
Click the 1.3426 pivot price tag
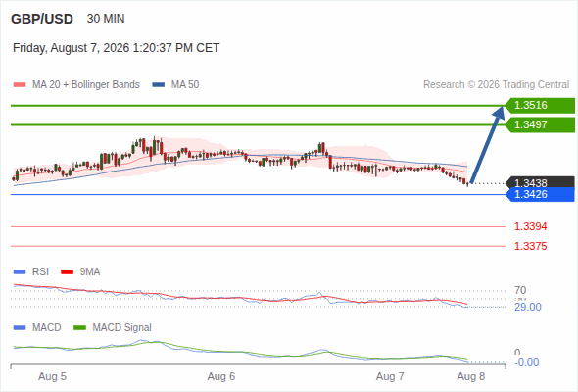coord(540,194)
